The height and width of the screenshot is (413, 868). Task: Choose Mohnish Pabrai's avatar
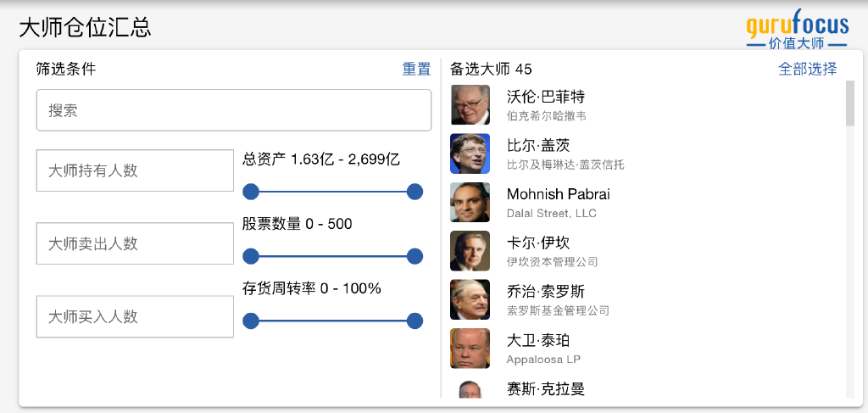pyautogui.click(x=470, y=202)
